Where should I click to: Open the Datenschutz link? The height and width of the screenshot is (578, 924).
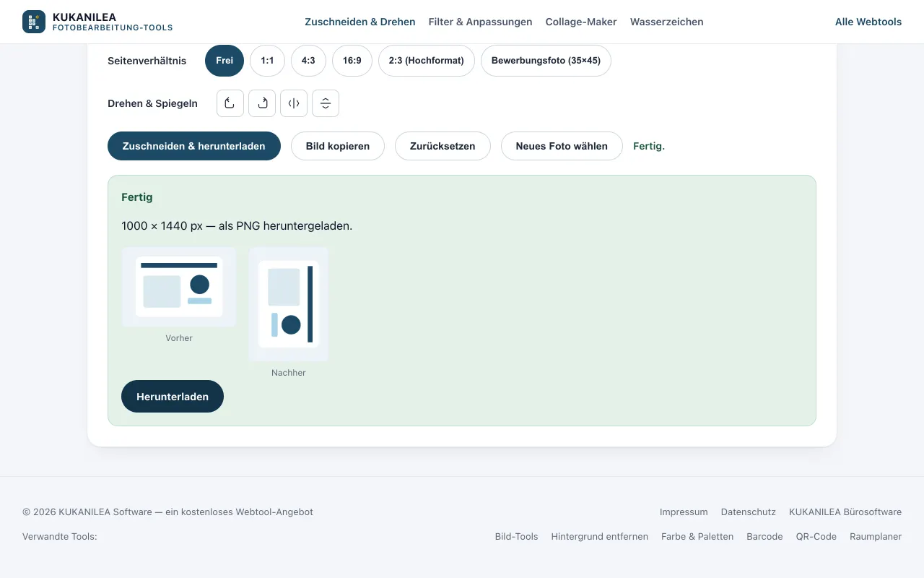coord(749,512)
